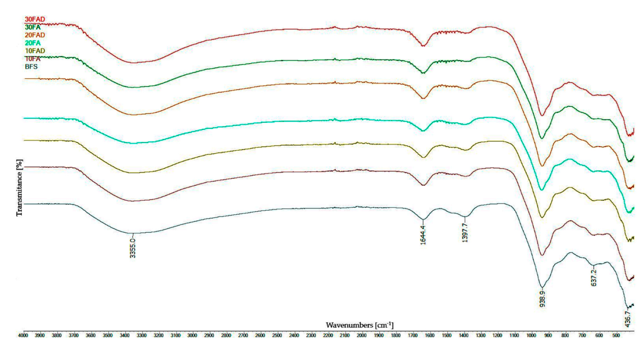
Task: Click the 1000 x-axis tick label
Action: [531, 336]
